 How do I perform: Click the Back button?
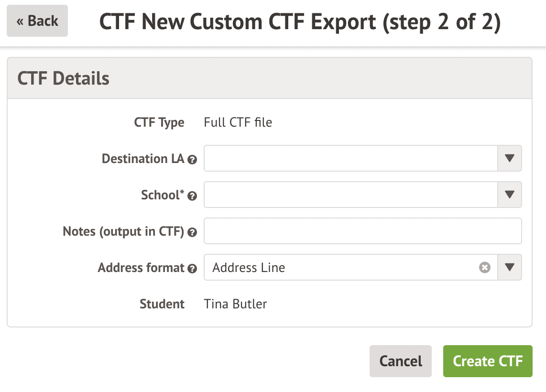[x=37, y=21]
